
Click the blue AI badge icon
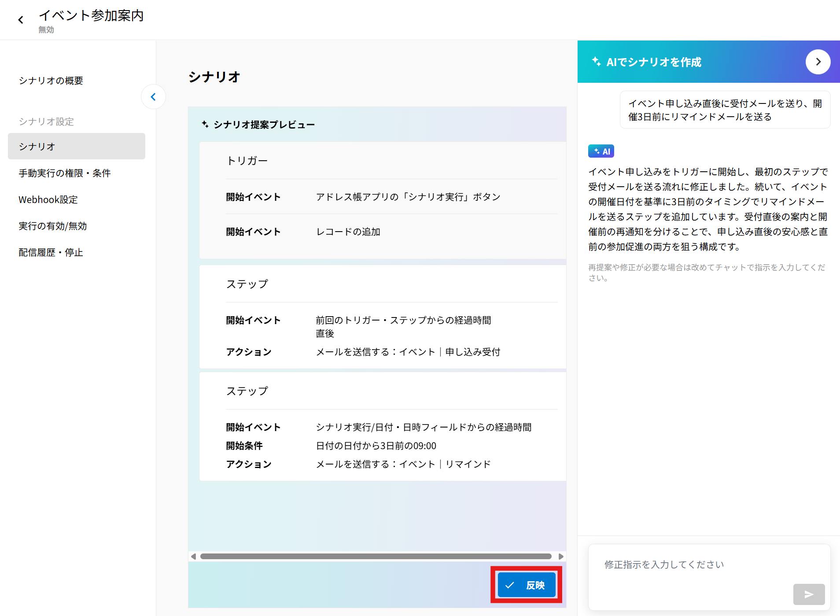point(601,151)
